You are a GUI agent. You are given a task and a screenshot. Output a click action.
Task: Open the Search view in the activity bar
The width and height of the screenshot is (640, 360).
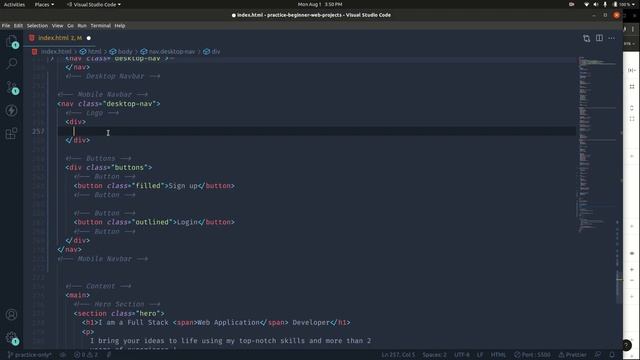tap(11, 64)
